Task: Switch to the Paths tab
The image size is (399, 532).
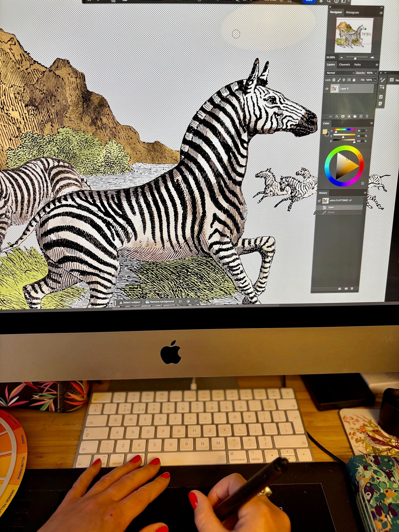Action: [x=357, y=65]
